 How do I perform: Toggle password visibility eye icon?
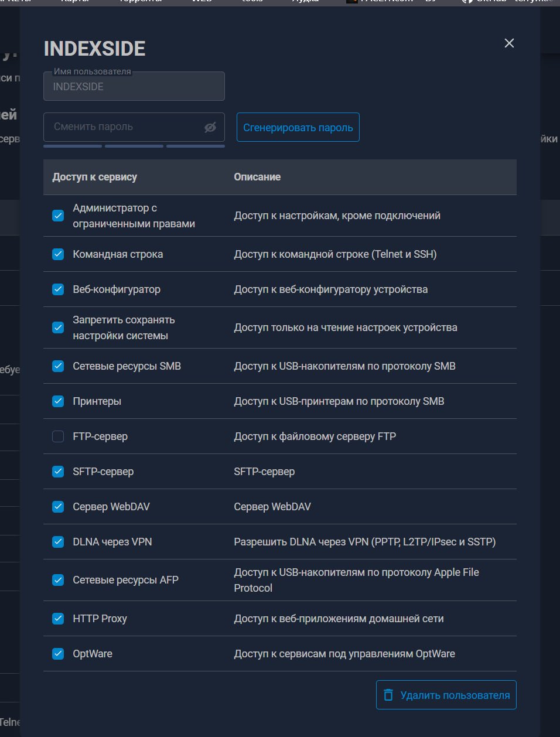point(210,127)
